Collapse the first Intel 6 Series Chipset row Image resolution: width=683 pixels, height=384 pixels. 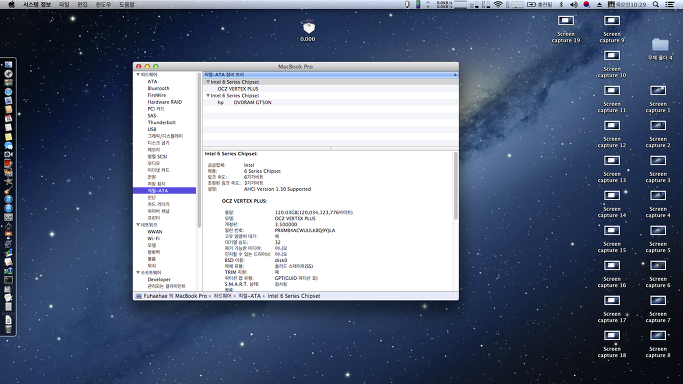point(208,82)
